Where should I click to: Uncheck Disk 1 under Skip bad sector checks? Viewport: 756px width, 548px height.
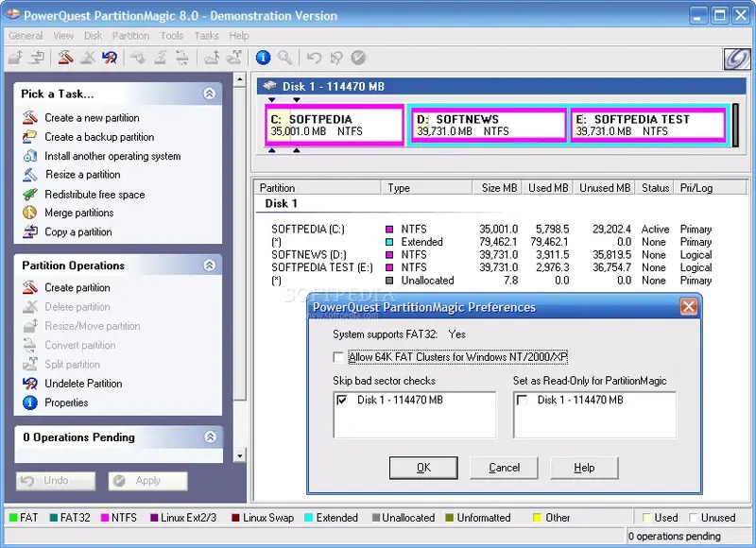pyautogui.click(x=342, y=400)
